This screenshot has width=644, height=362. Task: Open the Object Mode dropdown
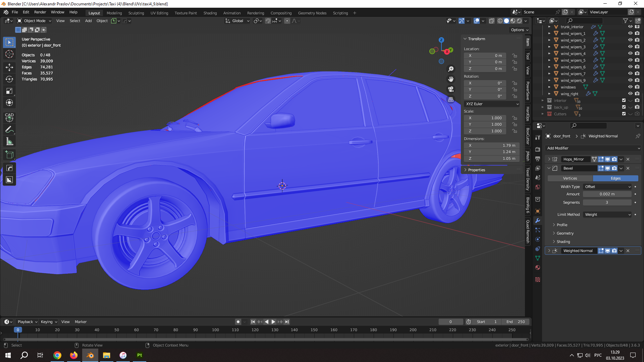[35, 21]
